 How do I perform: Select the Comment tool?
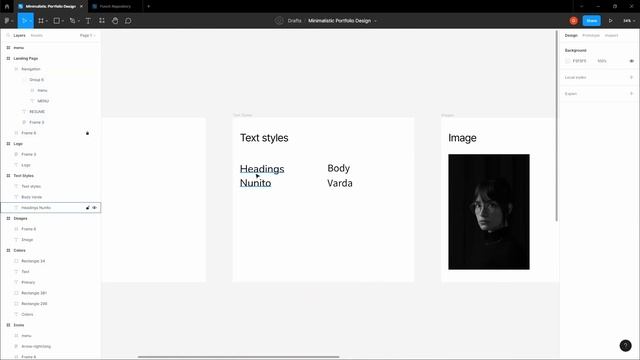click(128, 20)
